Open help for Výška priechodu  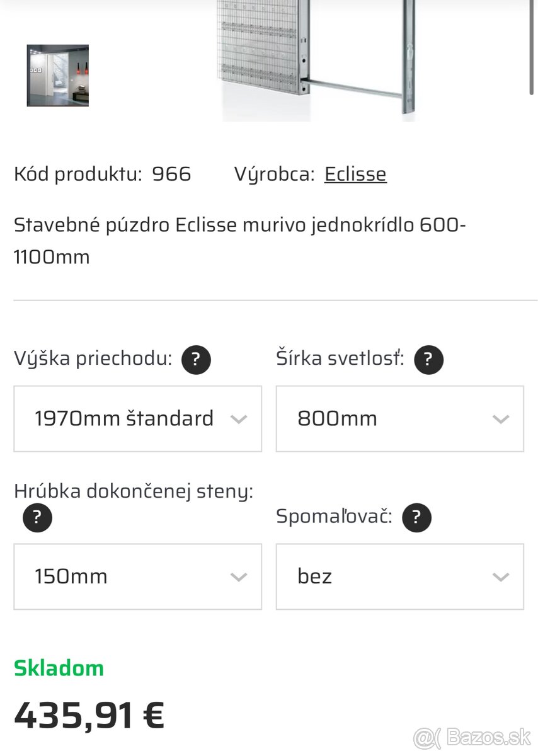196,359
